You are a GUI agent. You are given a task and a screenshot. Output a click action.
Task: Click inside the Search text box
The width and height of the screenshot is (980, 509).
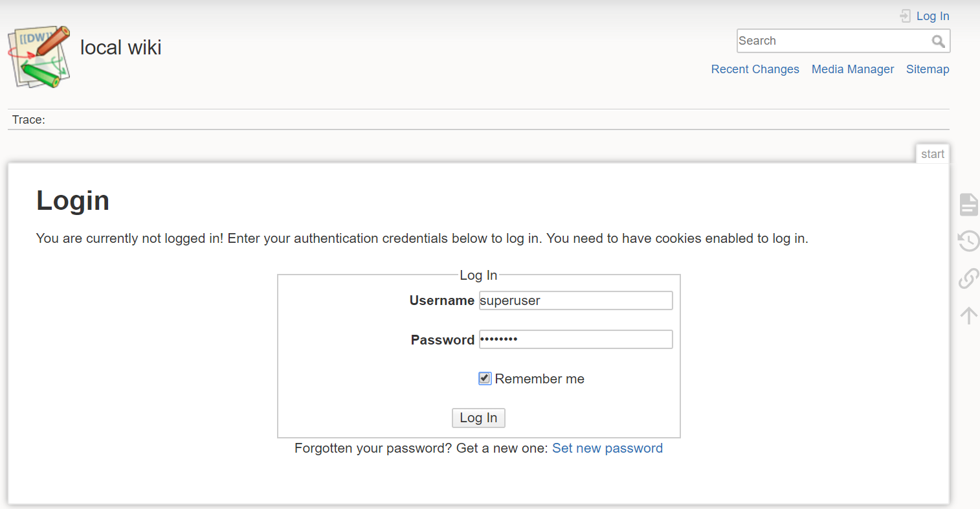[x=834, y=41]
